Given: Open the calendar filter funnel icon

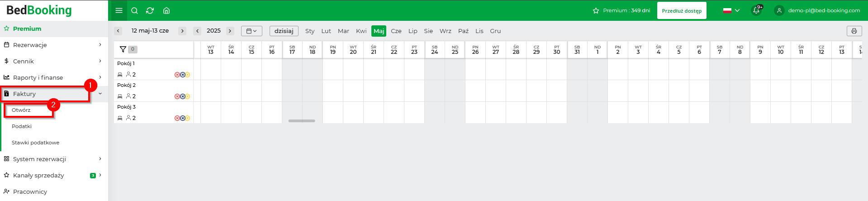Looking at the screenshot, I should point(123,49).
